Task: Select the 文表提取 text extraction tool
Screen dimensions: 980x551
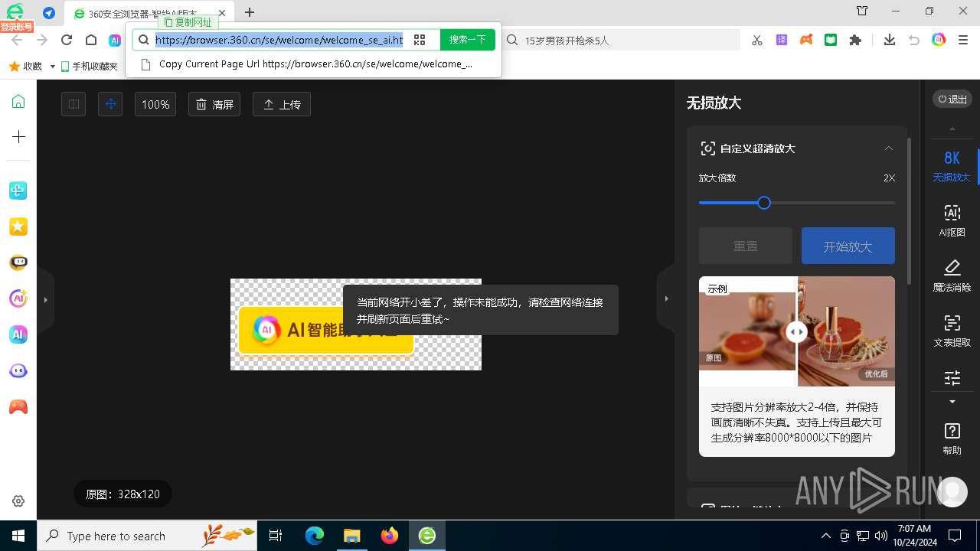Action: [952, 331]
